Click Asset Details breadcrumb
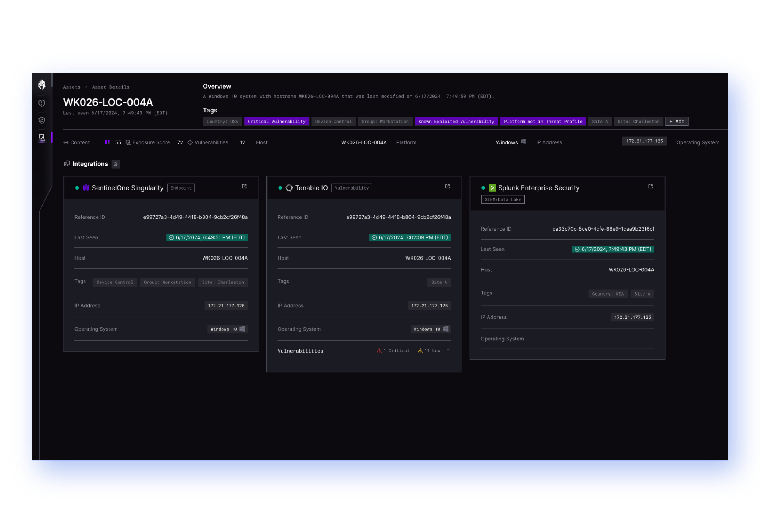The height and width of the screenshot is (532, 760). click(111, 87)
